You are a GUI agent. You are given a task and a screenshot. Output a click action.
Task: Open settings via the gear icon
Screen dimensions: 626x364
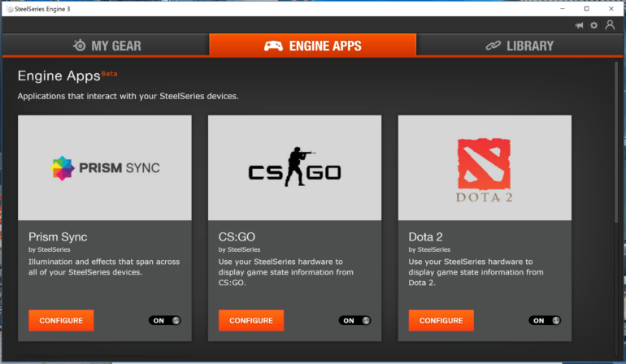click(x=594, y=25)
